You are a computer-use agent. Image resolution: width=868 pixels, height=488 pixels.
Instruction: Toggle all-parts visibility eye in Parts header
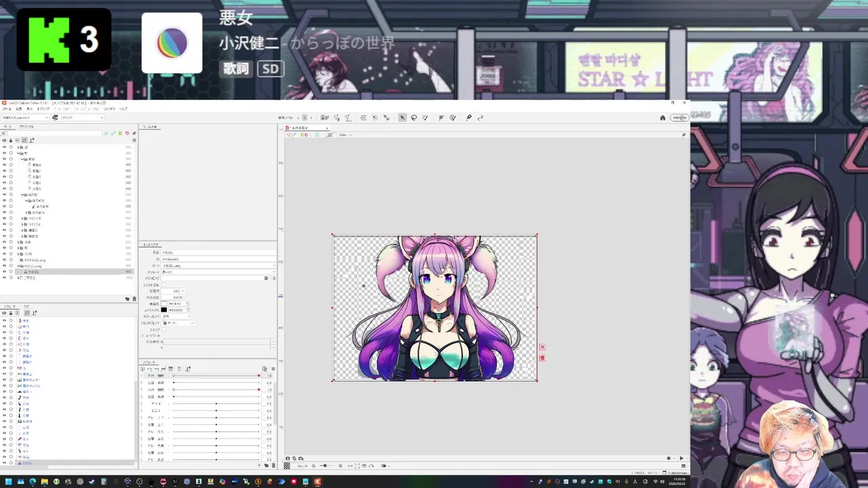pyautogui.click(x=4, y=140)
